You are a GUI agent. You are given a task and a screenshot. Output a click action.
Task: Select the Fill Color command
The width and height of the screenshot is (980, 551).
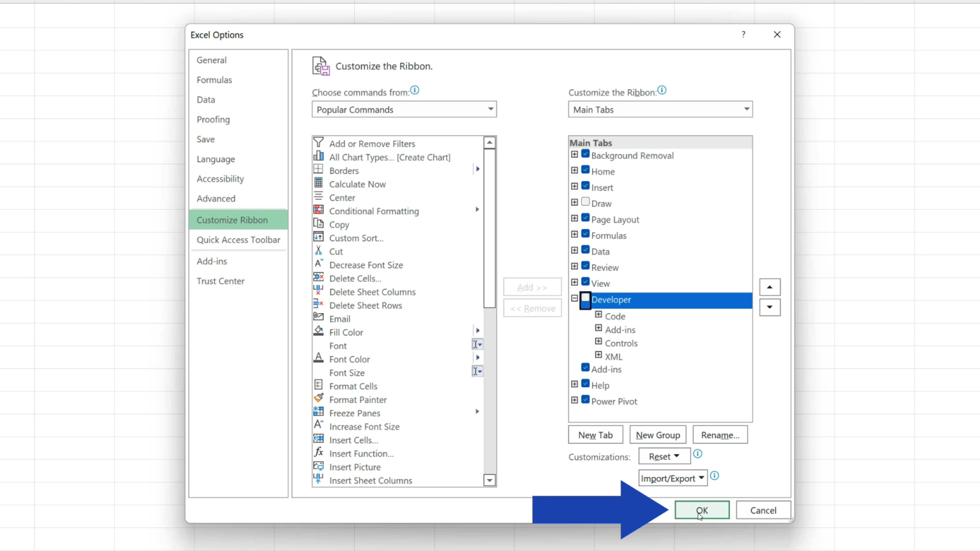[346, 332]
